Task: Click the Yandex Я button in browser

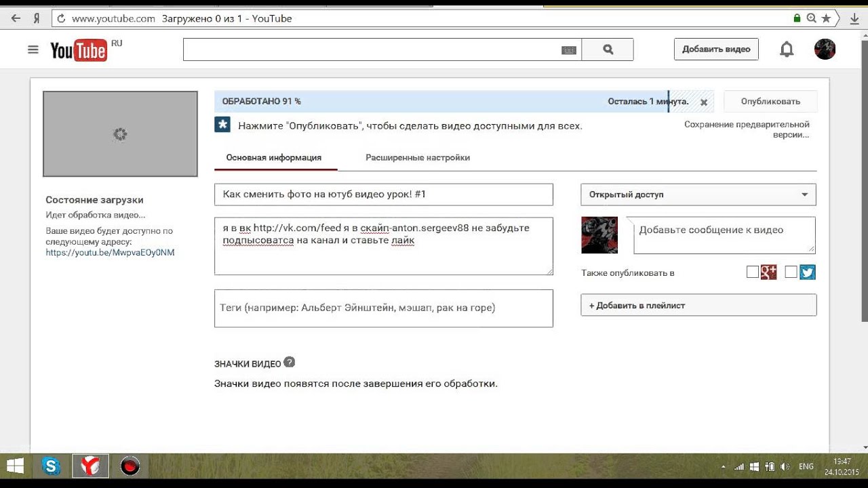Action: tap(37, 18)
